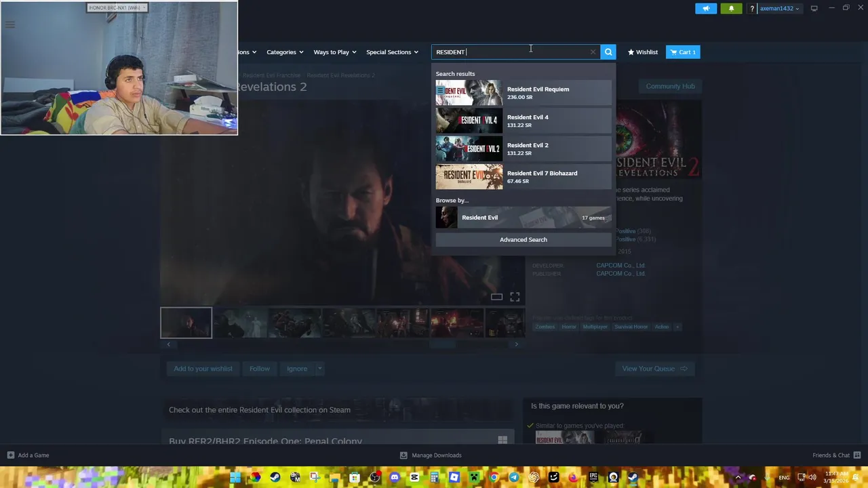Click the thumbnail strip right arrow
The height and width of the screenshot is (488, 868).
516,344
